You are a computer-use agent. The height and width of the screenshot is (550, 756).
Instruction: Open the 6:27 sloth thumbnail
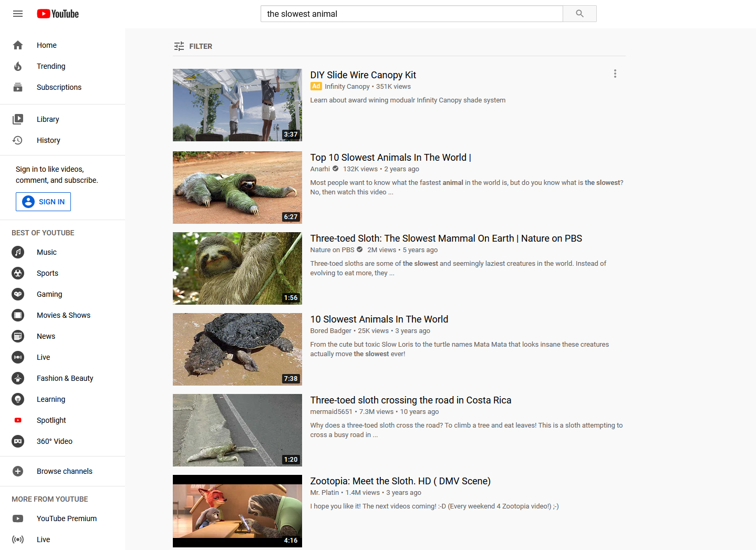pos(237,188)
